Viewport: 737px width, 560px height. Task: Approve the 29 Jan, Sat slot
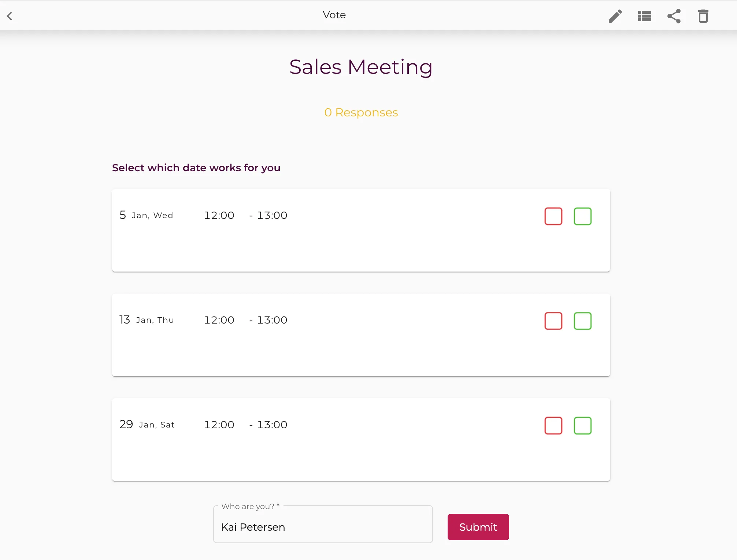point(582,426)
